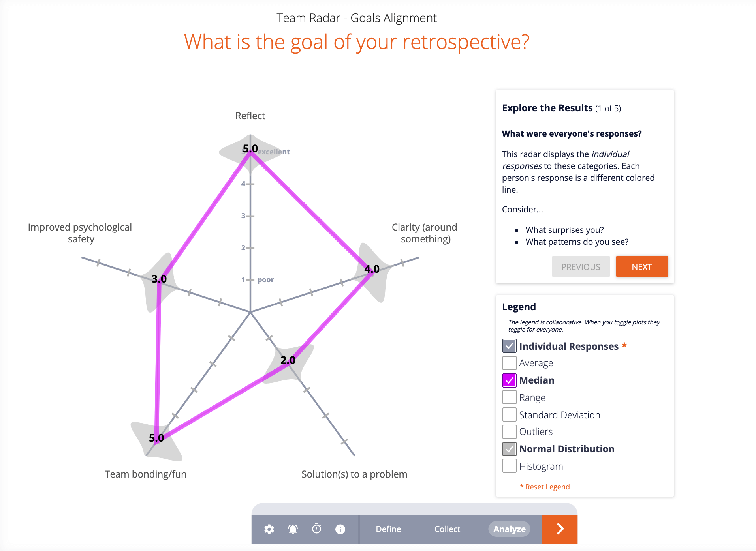Switch to the Define phase tab
This screenshot has width=756, height=551.
click(x=388, y=529)
